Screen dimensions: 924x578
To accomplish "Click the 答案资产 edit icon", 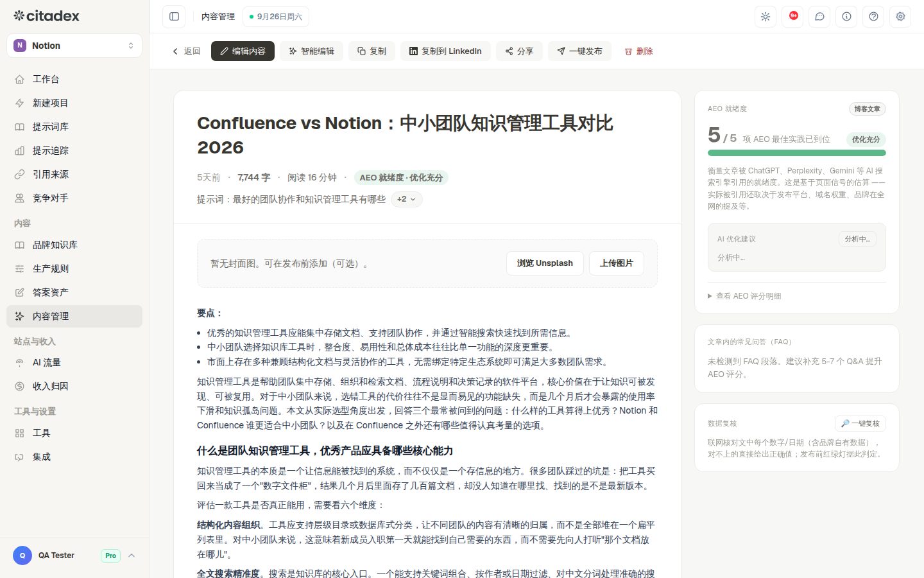I will pyautogui.click(x=19, y=292).
